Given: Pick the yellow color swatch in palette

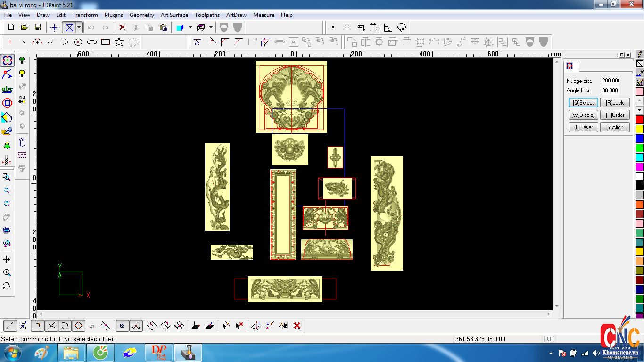Looking at the screenshot, I should (639, 129).
